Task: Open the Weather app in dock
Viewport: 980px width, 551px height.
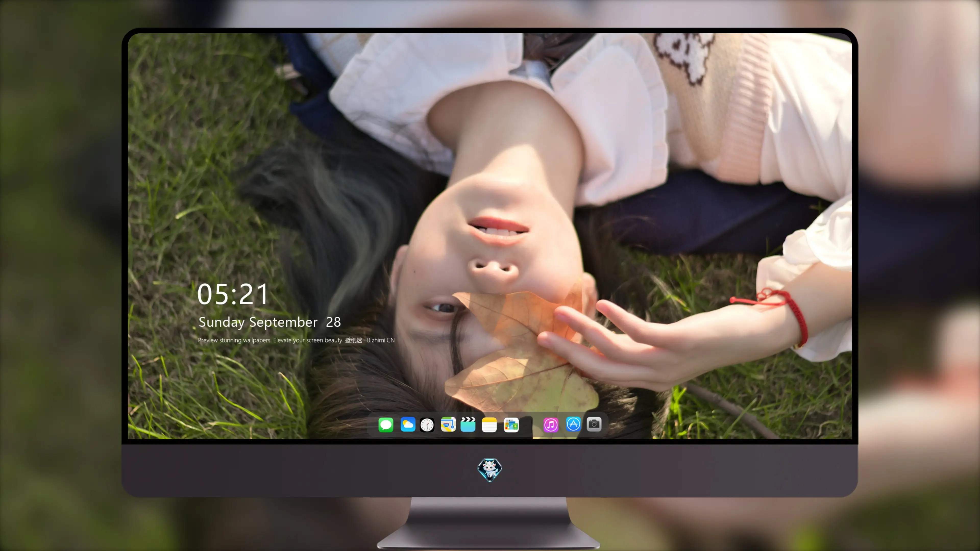Action: coord(408,424)
